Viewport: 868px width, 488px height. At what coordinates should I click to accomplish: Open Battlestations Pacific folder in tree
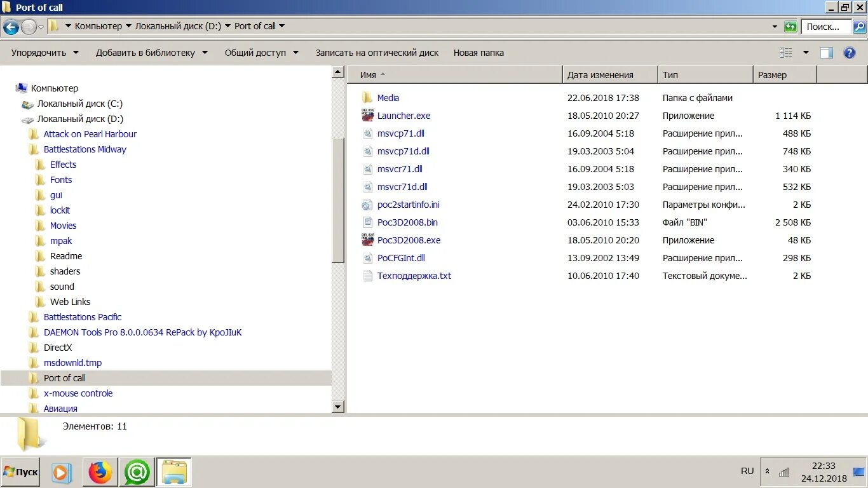[83, 317]
